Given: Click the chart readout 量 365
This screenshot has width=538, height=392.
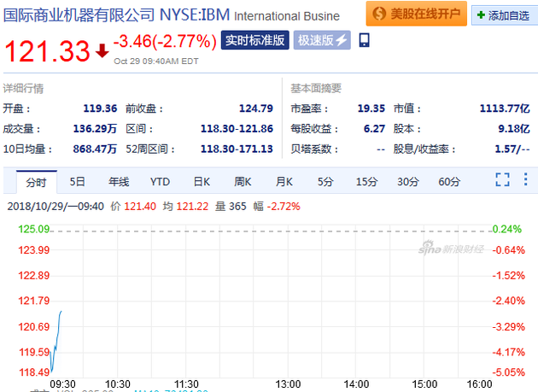Looking at the screenshot, I should pos(231,207).
